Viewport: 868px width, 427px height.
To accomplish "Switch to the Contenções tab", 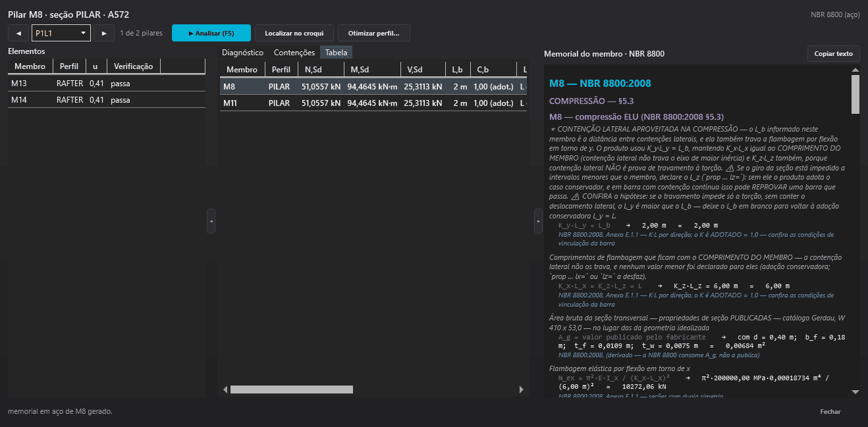I will click(294, 53).
